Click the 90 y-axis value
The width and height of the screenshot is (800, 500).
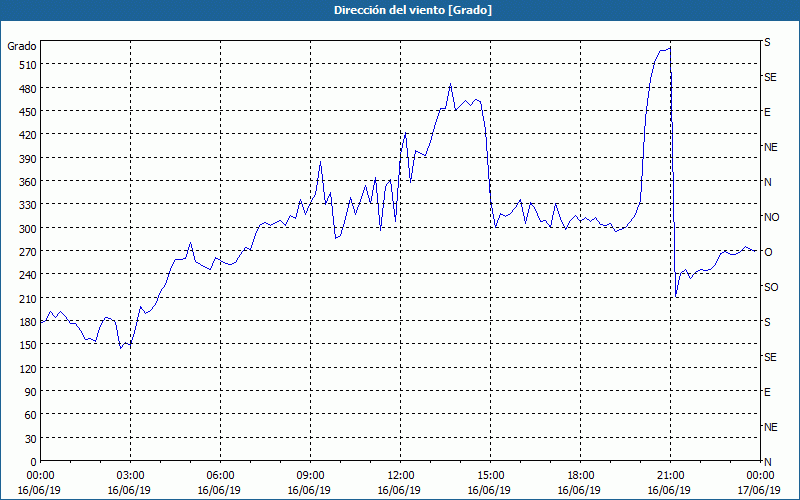(31, 392)
